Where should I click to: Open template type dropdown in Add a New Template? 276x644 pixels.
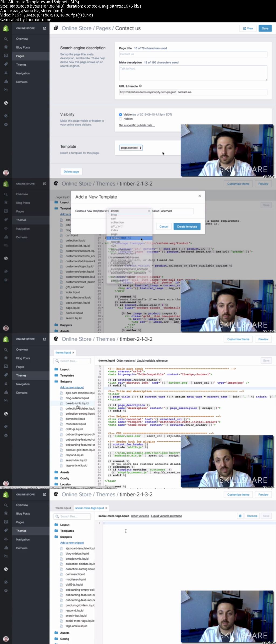129,211
